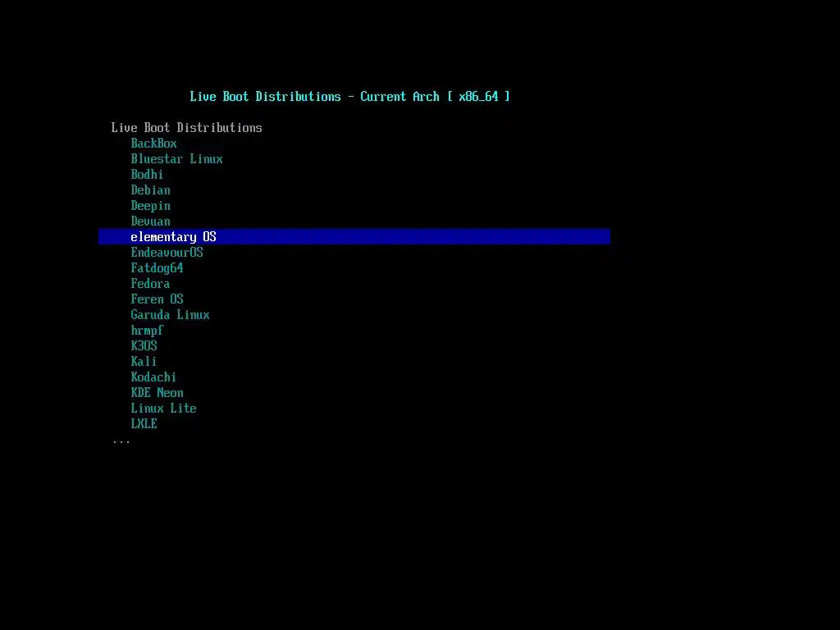Select the BackBox boot entry
This screenshot has width=840, height=630.
click(x=153, y=143)
